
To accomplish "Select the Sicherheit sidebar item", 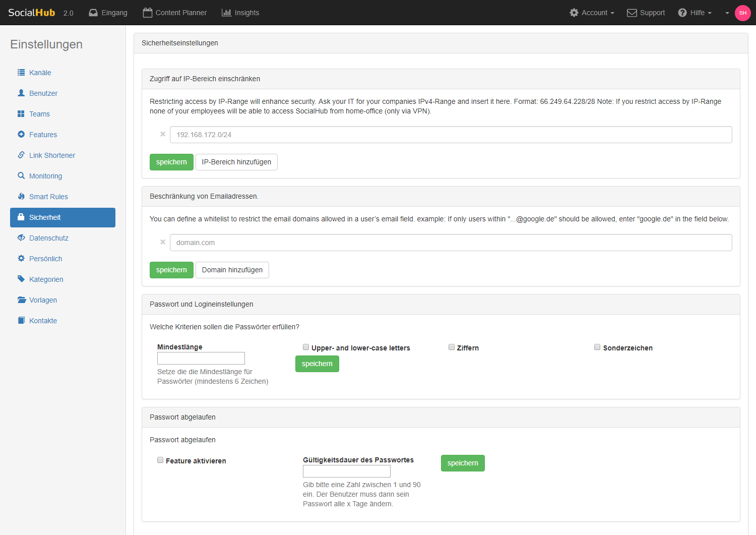I will point(62,217).
